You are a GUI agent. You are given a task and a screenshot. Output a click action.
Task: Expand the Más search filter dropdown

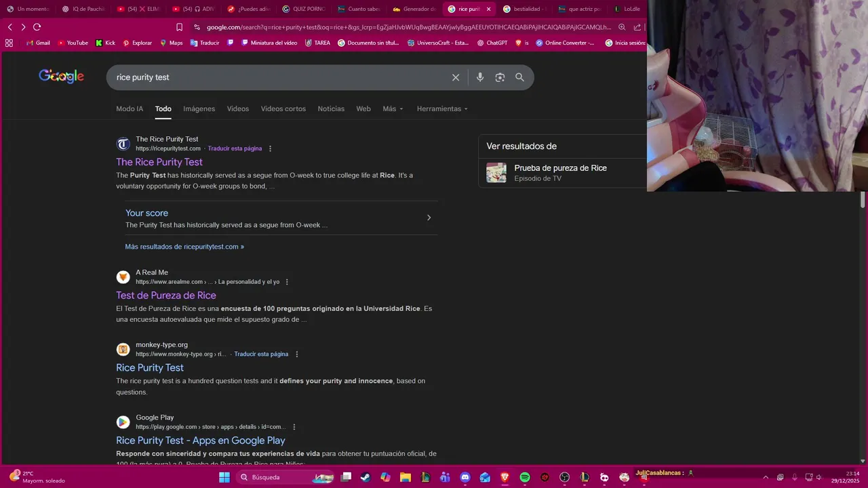393,108
